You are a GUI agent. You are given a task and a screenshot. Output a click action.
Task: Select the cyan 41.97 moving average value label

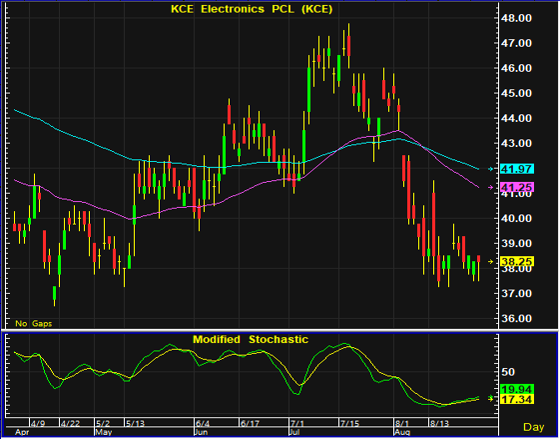(517, 169)
